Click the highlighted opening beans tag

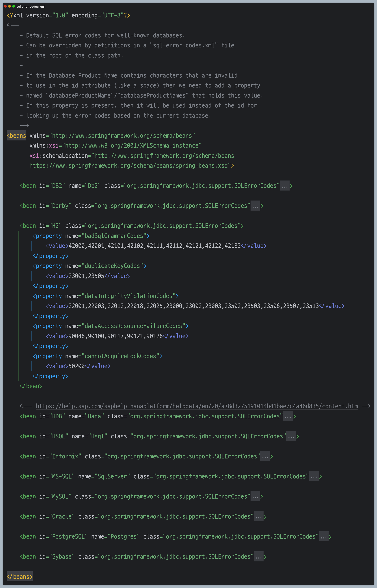pos(16,136)
